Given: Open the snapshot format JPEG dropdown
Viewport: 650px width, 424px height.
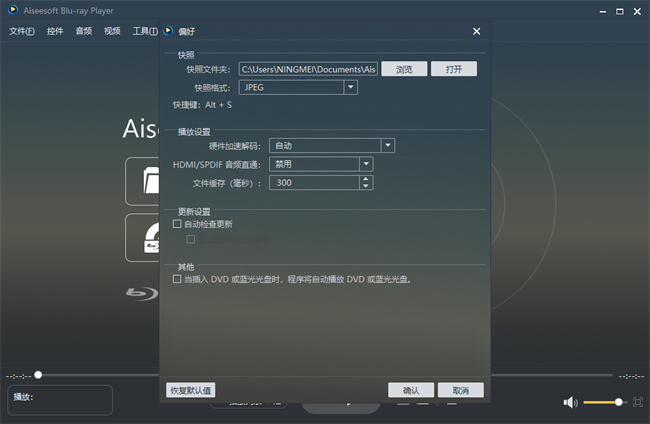Looking at the screenshot, I should (351, 87).
